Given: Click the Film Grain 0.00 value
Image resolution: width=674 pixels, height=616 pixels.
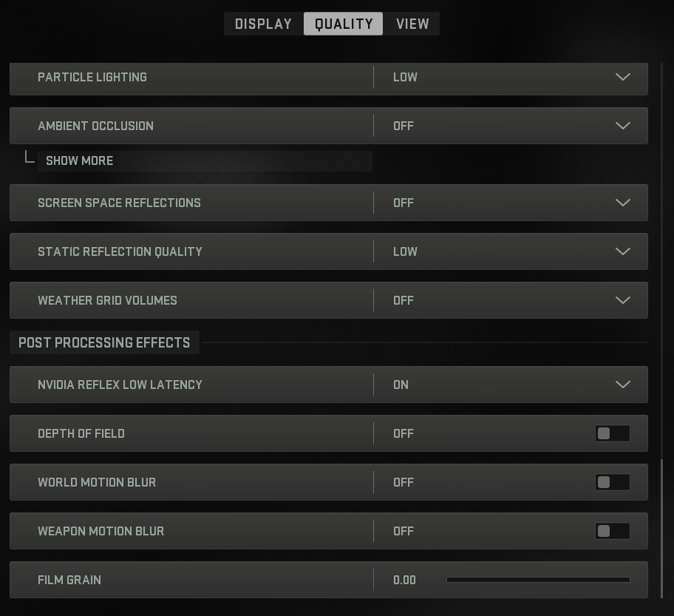Looking at the screenshot, I should point(405,580).
